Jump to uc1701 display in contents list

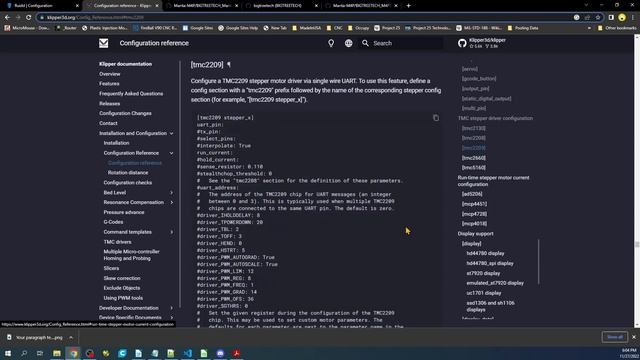click(484, 293)
